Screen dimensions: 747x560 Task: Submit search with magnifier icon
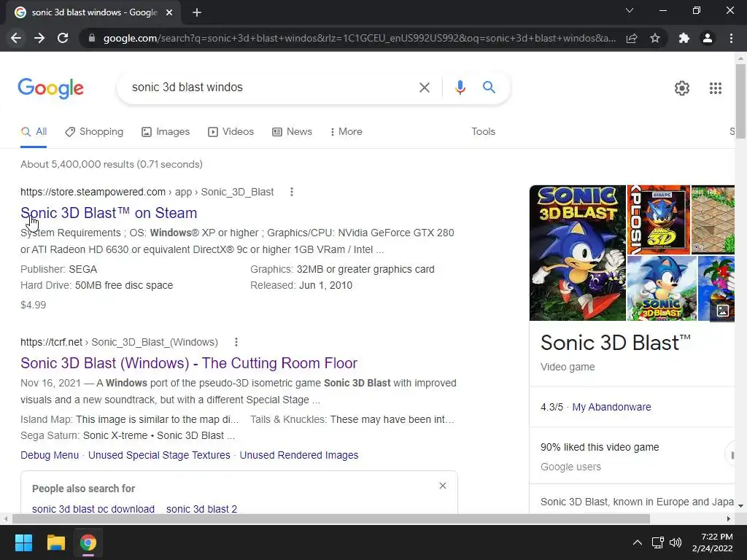point(489,87)
